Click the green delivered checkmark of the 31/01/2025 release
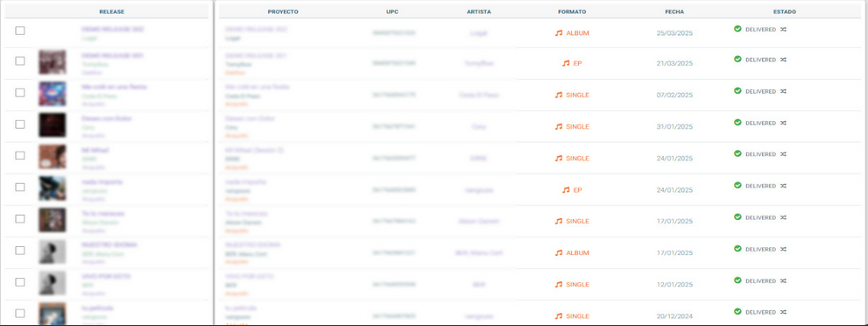 pyautogui.click(x=737, y=123)
